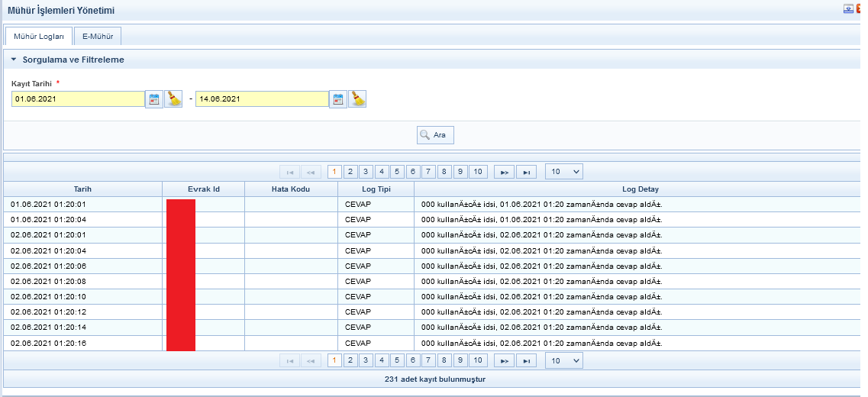Select the log row dated 02.06.2021 01:20:16
This screenshot has height=397, width=868.
(x=82, y=344)
